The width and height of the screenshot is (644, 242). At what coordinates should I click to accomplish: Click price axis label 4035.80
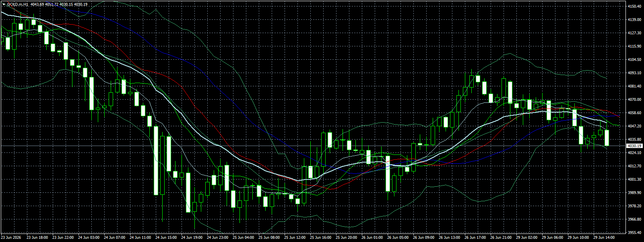(x=634, y=140)
